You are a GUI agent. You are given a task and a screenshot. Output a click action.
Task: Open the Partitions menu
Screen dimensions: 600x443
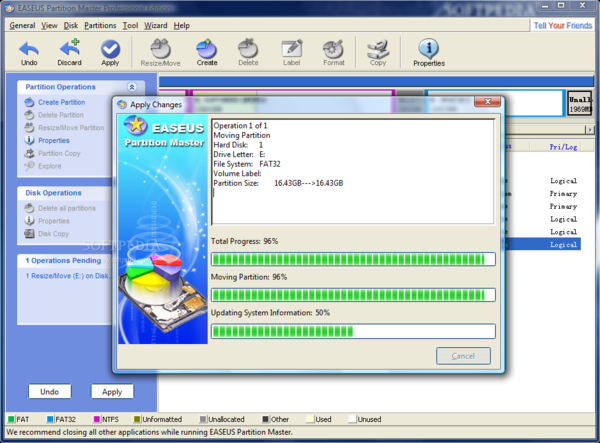102,24
